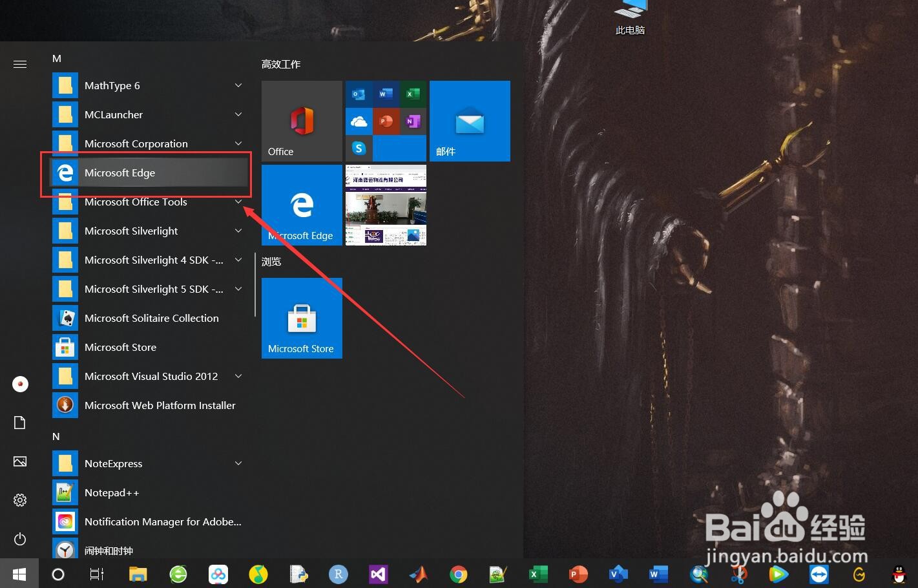Viewport: 918px width, 588px height.
Task: Open Baidu Netdisk on the taskbar
Action: (x=218, y=574)
